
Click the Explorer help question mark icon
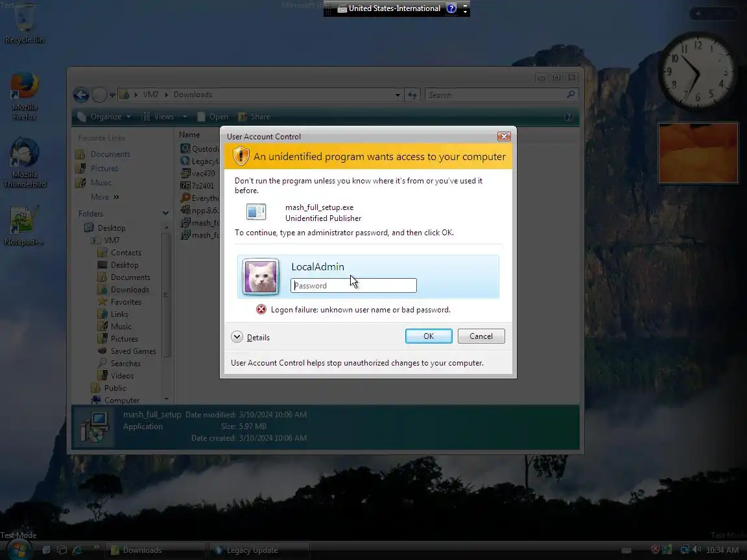568,117
